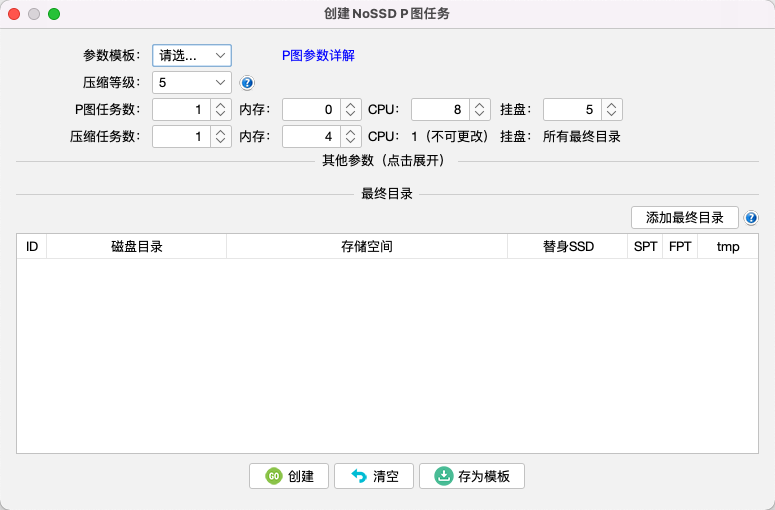775x510 pixels.
Task: Adjust the plot task memory stepper arrows
Action: coord(350,110)
